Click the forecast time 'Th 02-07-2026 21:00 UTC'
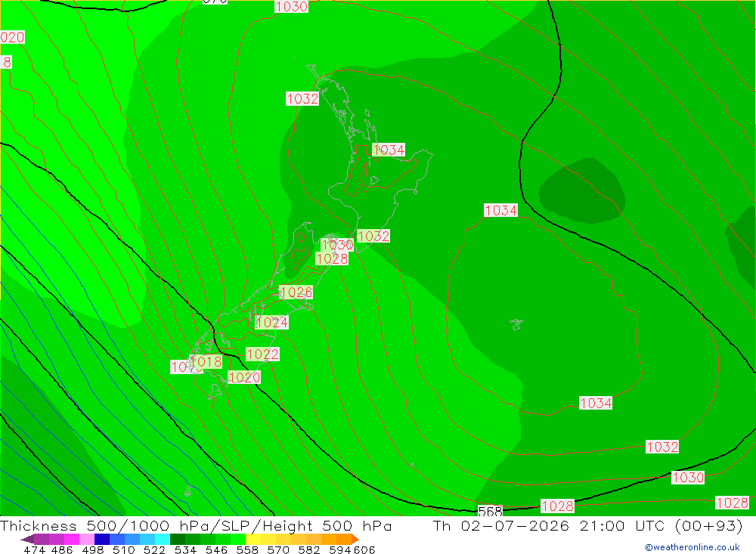This screenshot has width=756, height=554. [549, 525]
